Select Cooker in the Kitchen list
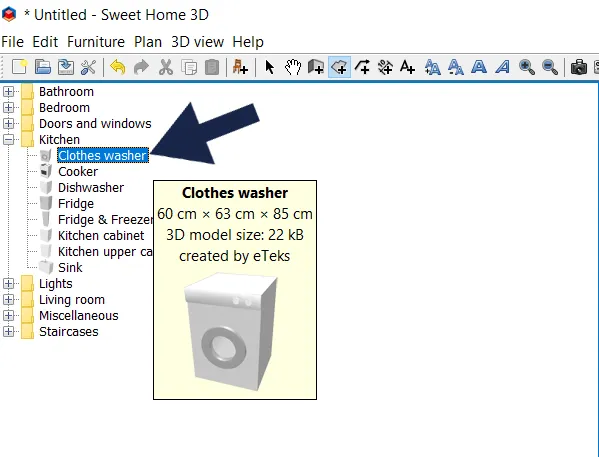599x457 pixels. point(78,172)
